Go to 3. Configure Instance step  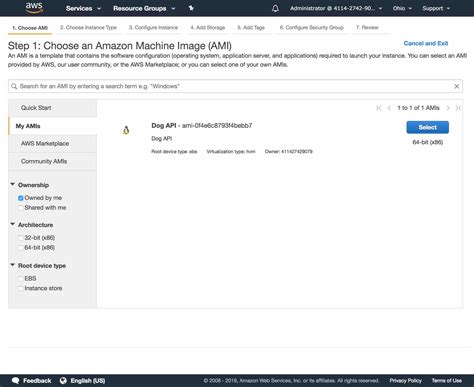(x=153, y=28)
